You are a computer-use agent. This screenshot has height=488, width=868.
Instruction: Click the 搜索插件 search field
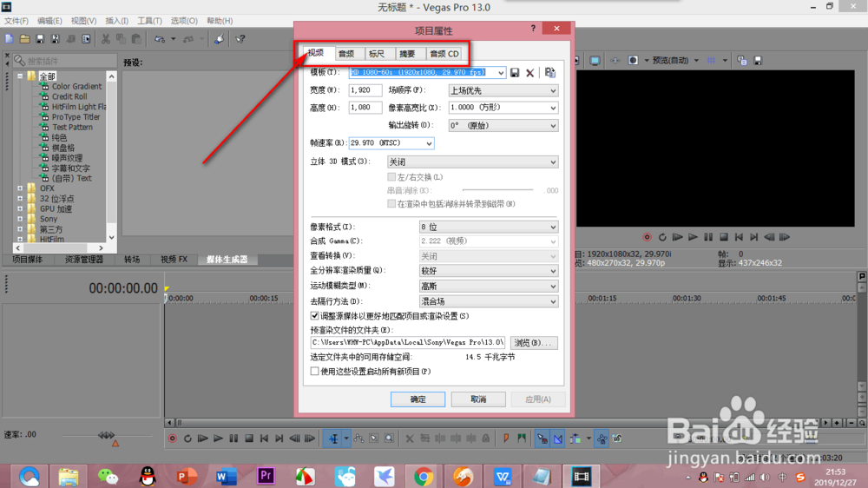pos(65,61)
